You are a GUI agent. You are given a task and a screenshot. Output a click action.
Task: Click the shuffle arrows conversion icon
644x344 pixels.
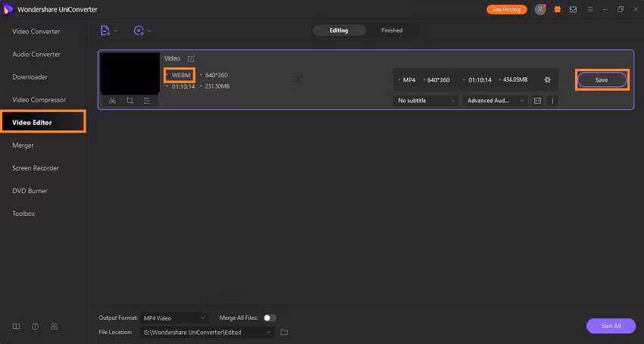pyautogui.click(x=298, y=80)
